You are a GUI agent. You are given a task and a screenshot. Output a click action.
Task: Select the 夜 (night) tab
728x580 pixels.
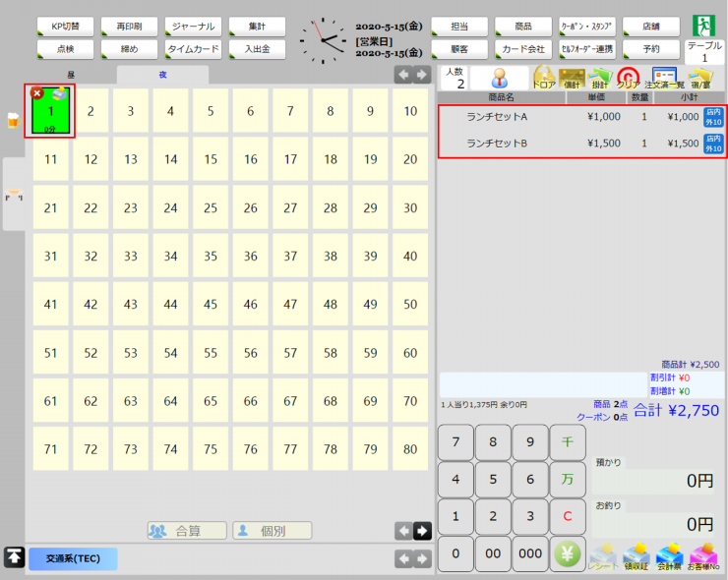(x=162, y=75)
